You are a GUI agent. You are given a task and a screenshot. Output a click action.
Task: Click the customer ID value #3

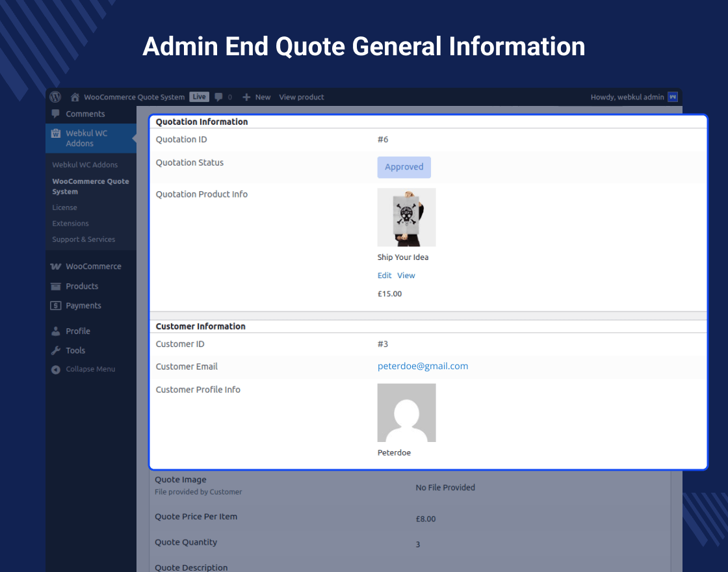[383, 344]
